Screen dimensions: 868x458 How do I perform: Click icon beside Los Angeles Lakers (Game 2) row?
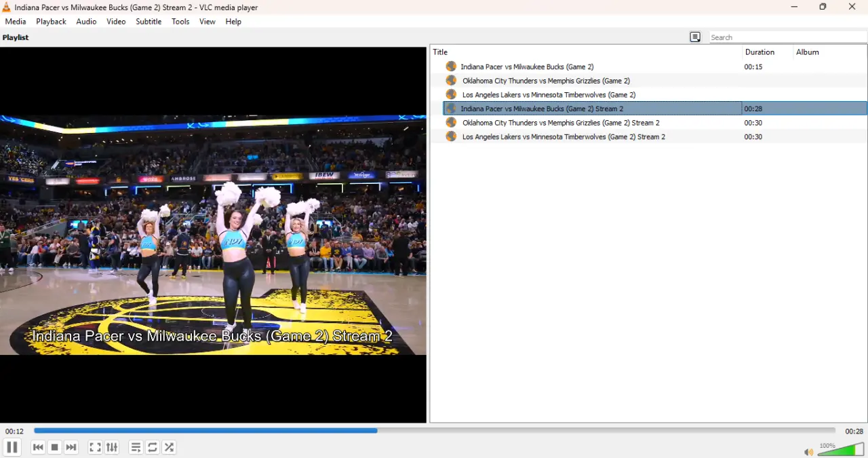(451, 94)
